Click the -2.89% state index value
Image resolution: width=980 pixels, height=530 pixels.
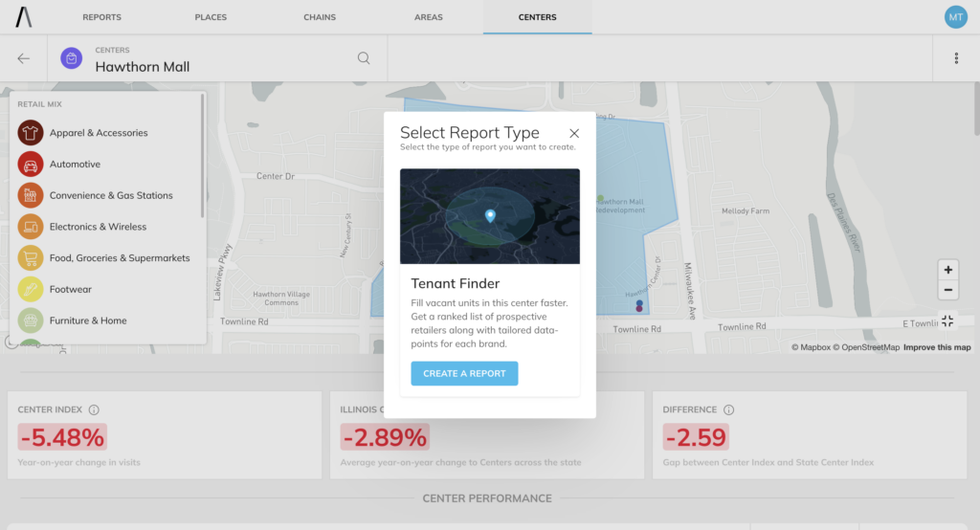385,437
